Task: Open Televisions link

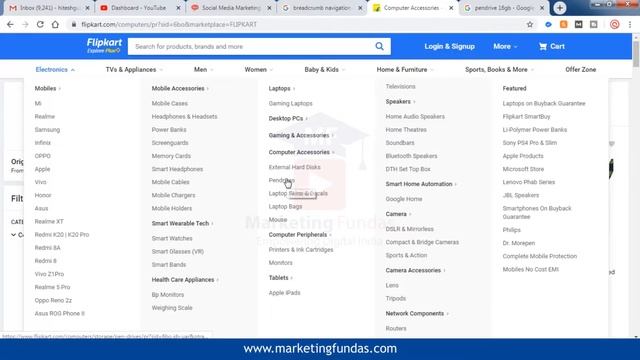Action: pos(400,87)
